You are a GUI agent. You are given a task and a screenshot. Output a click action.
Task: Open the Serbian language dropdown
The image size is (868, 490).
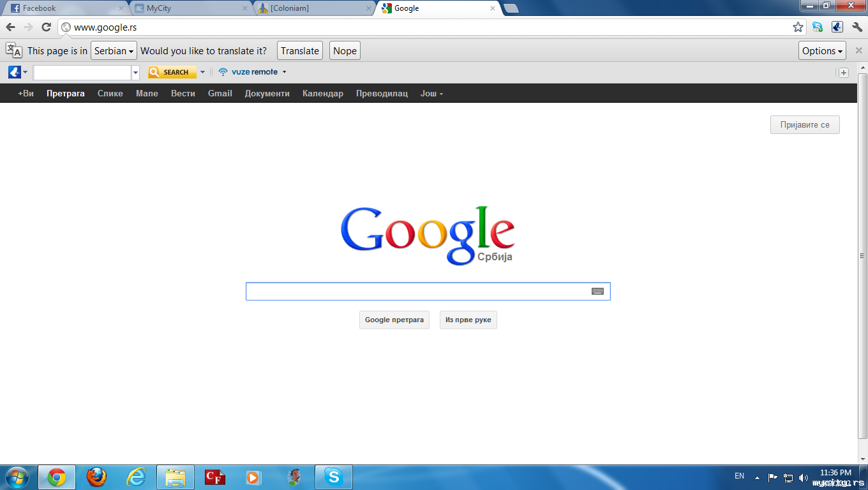[x=114, y=51]
